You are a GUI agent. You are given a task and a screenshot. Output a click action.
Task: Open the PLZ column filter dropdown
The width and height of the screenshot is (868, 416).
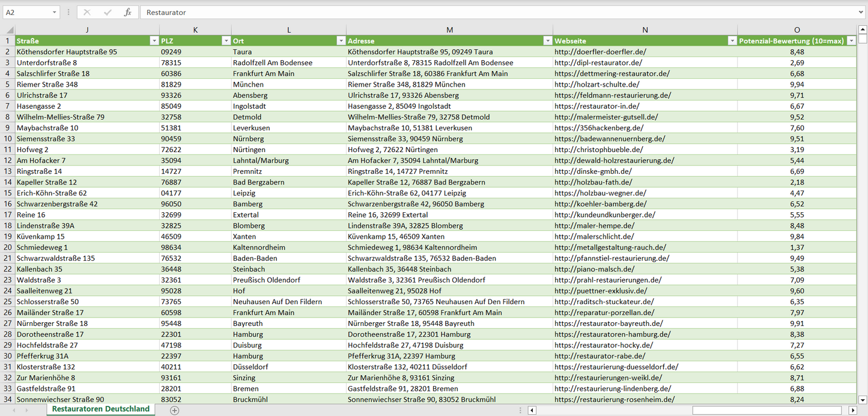click(226, 41)
